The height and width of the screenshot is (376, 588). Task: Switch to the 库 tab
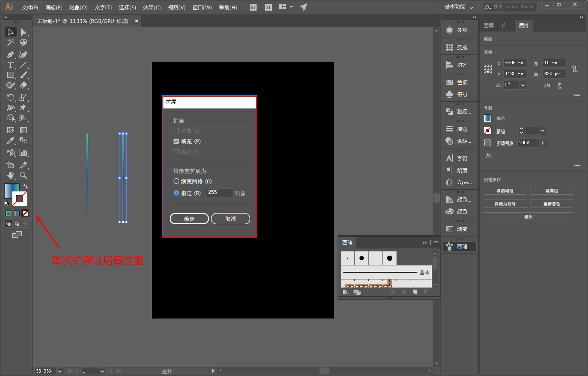click(505, 26)
